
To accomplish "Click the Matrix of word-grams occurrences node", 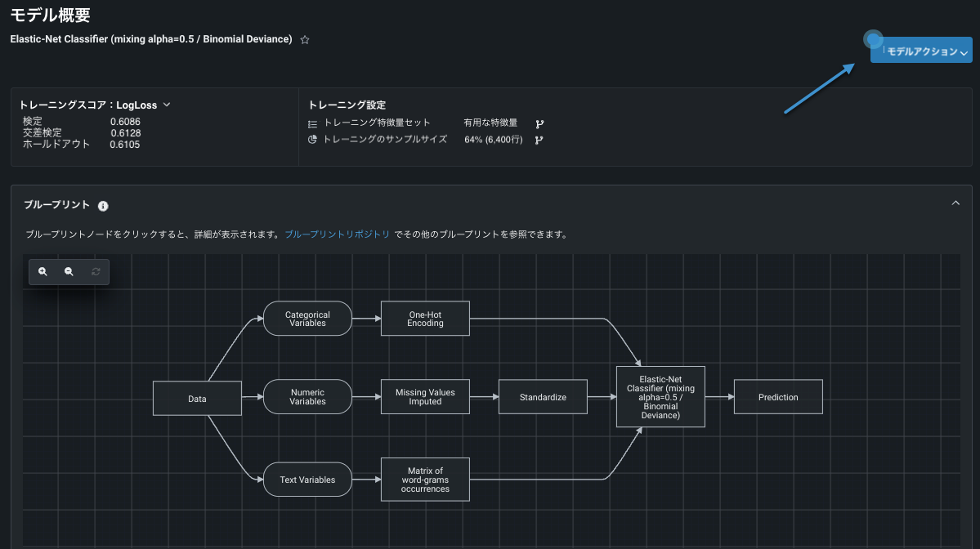I will [x=425, y=480].
